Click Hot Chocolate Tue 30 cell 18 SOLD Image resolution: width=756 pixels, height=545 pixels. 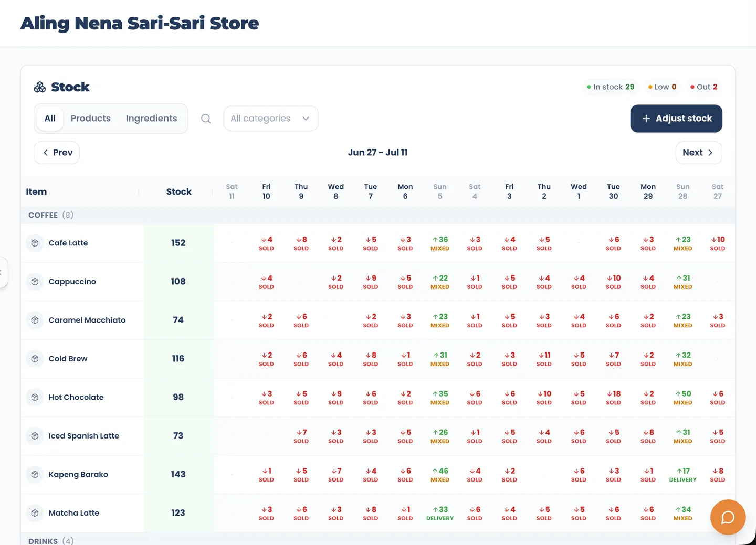(x=613, y=398)
